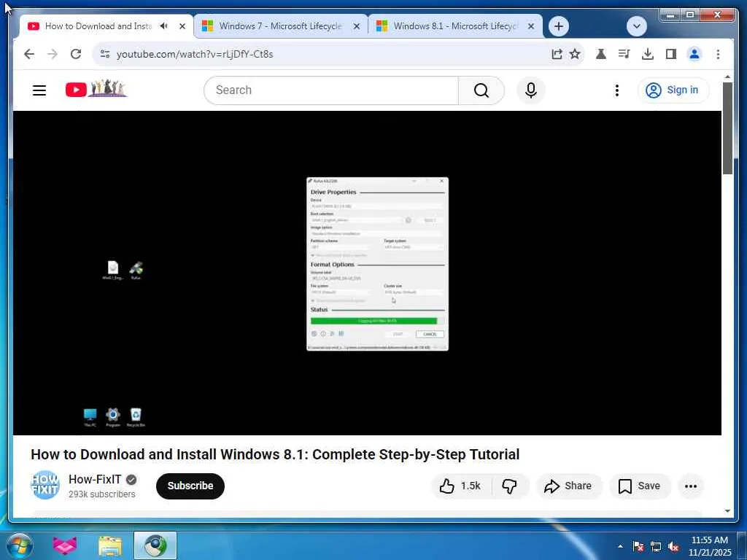Screen dimensions: 747x560
Task: Switch to Windows 7 Microsoft Lifecycle tab
Action: [280, 26]
